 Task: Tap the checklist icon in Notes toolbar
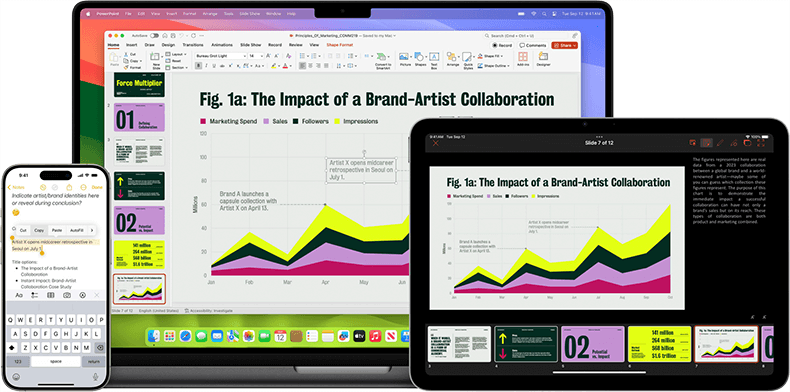(35, 295)
